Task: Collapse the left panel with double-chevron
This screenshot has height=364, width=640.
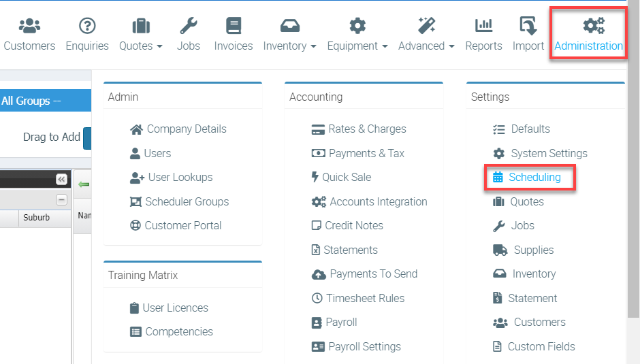Action: pyautogui.click(x=61, y=180)
